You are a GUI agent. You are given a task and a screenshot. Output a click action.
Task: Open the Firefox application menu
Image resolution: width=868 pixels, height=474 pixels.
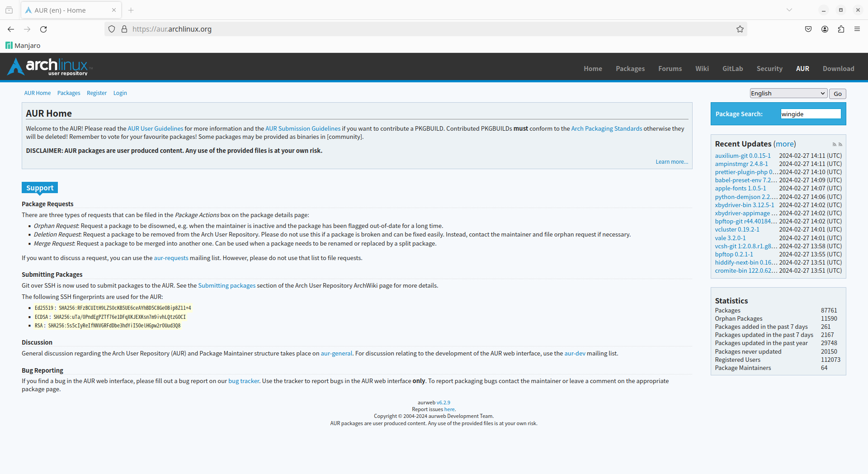[857, 29]
